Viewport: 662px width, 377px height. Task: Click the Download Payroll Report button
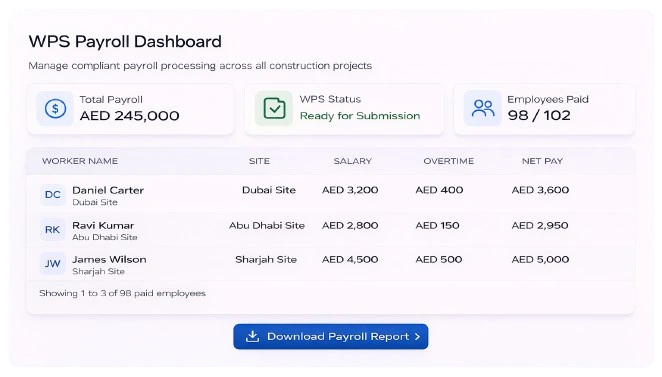[331, 336]
